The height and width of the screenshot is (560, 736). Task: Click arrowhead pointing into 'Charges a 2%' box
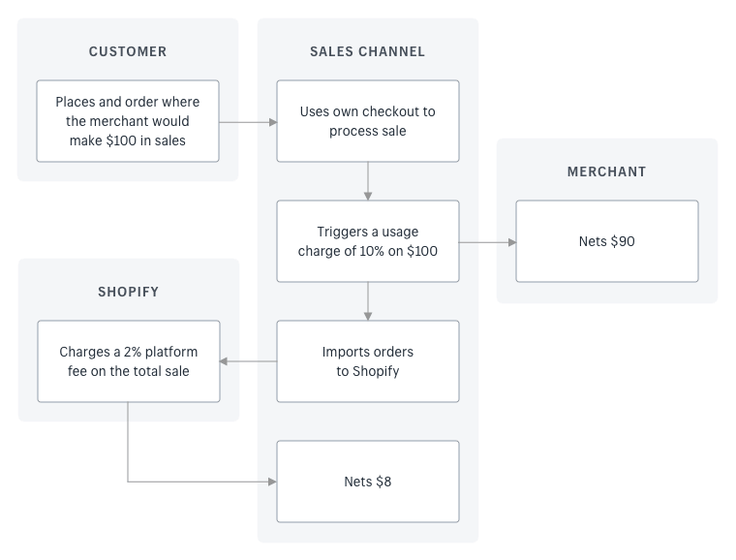224,361
